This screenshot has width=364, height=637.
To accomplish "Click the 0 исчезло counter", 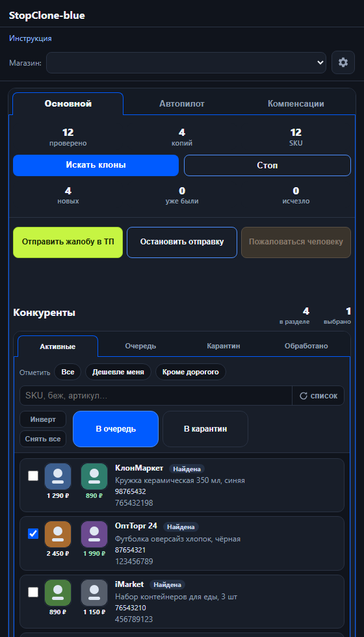I will pos(296,196).
